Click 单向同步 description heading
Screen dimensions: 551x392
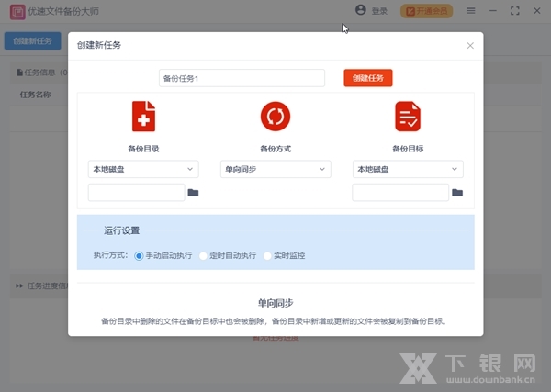tap(275, 303)
